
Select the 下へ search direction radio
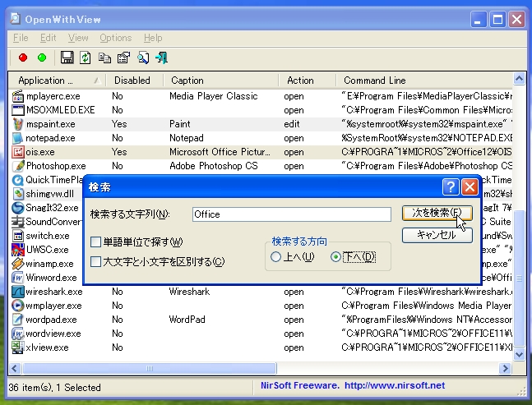tap(335, 257)
